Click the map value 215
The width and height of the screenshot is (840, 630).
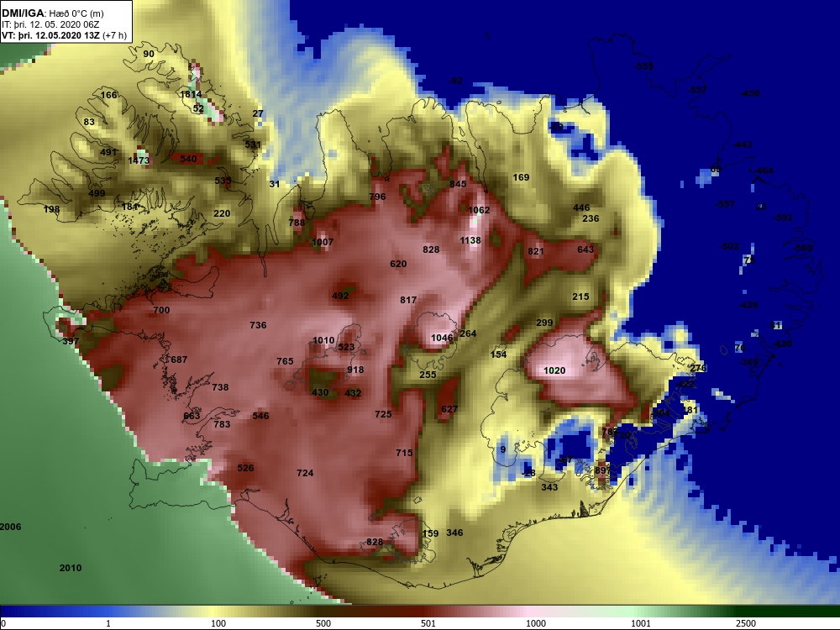(x=580, y=297)
